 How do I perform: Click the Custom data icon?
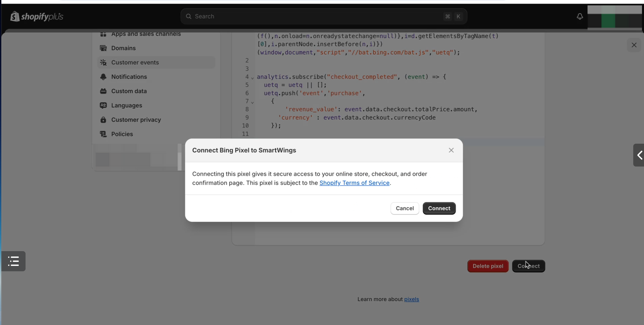[103, 91]
